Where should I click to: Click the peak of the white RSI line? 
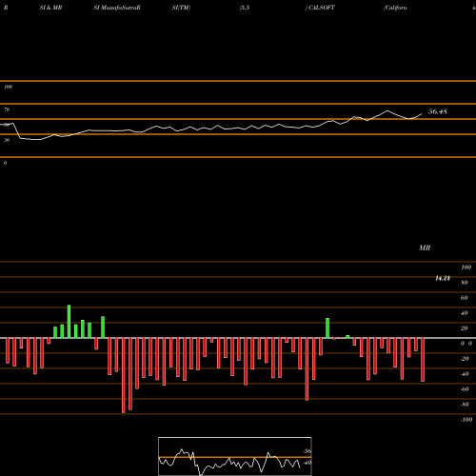point(387,110)
